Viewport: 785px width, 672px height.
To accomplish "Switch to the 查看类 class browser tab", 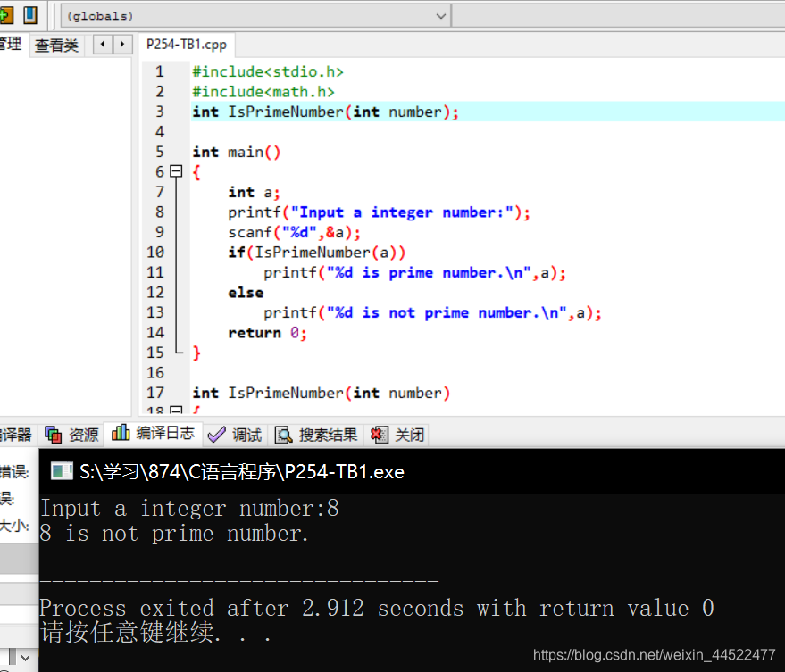I will 56,46.
